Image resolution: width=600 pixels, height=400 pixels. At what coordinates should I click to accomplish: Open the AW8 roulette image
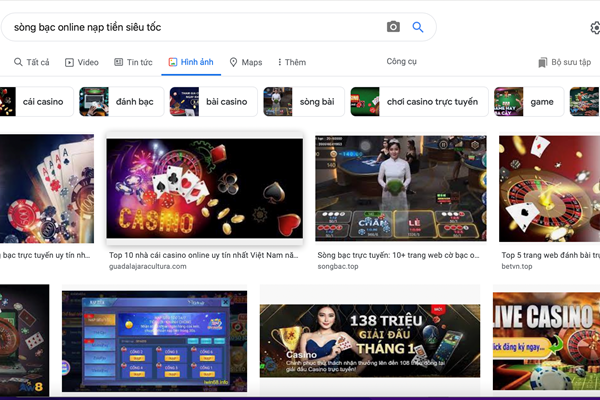click(x=24, y=340)
